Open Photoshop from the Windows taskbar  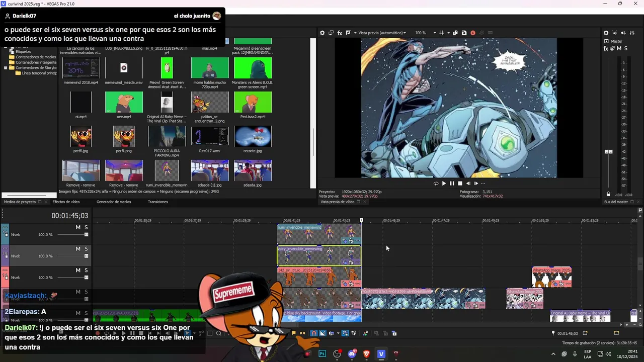click(x=323, y=354)
